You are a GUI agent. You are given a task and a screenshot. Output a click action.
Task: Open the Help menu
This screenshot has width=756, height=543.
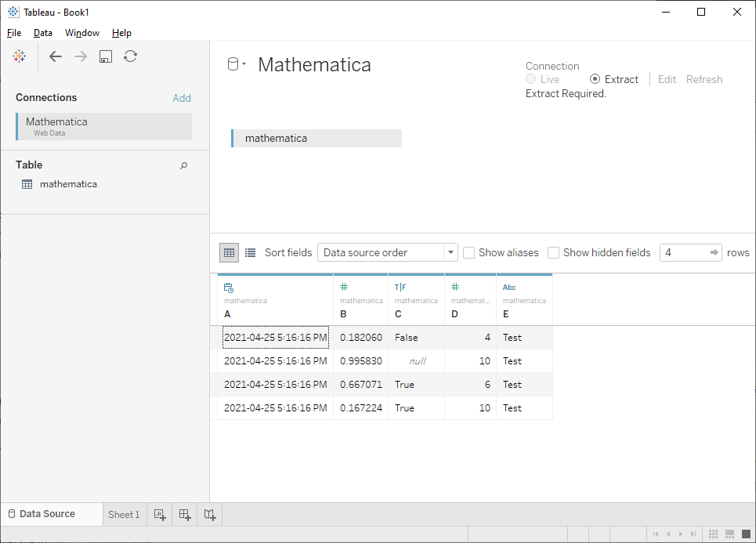121,33
